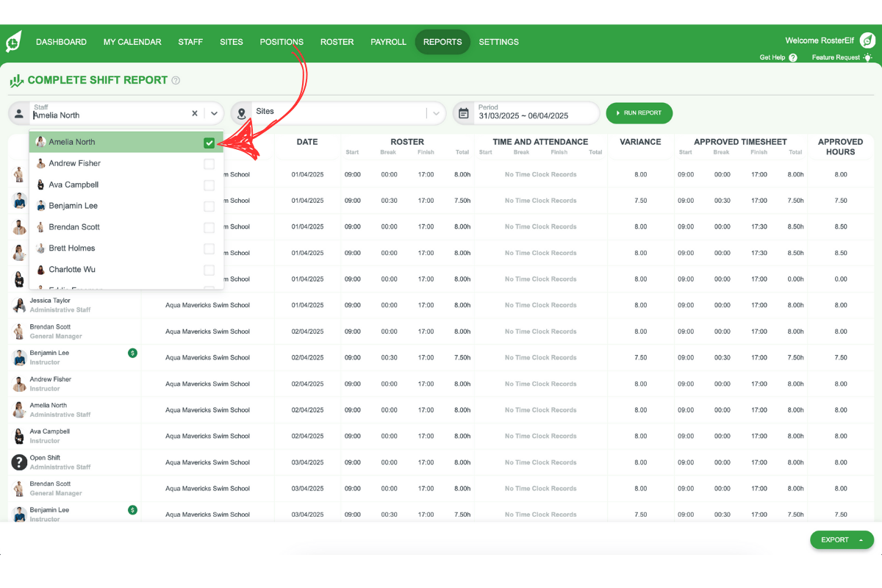This screenshot has height=588, width=882.
Task: Click the Run Report button
Action: click(639, 113)
